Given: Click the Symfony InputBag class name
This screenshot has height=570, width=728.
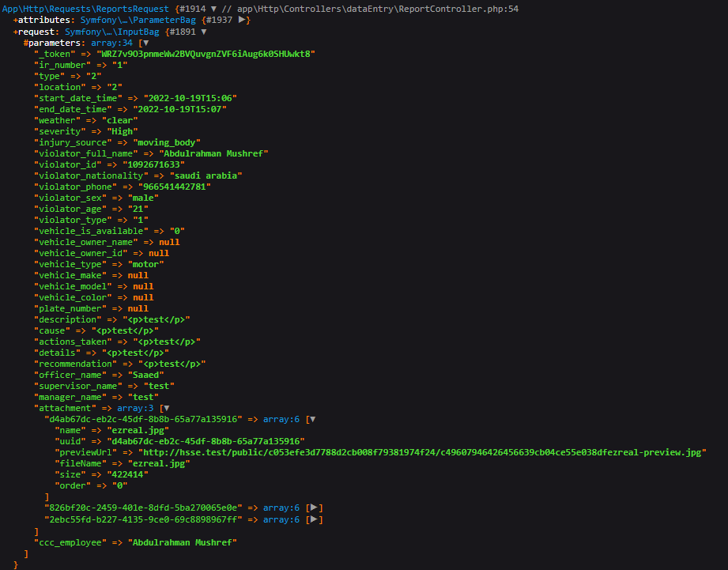Looking at the screenshot, I should pos(112,32).
